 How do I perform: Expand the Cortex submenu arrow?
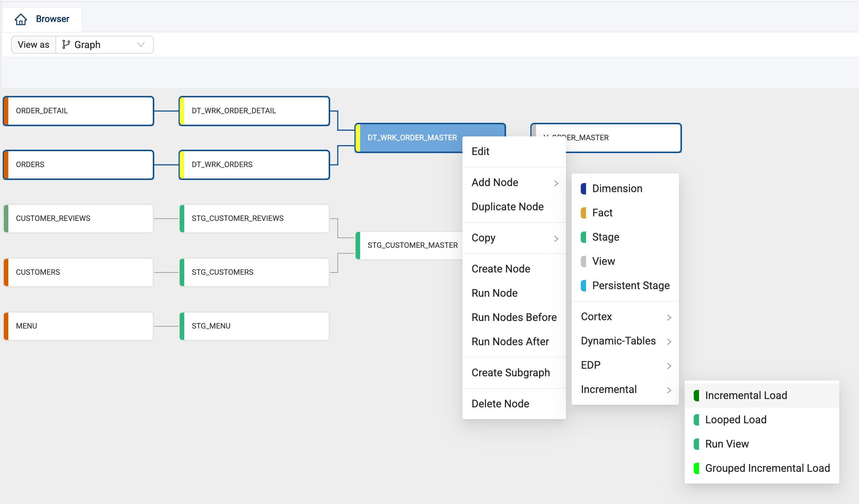(x=670, y=318)
